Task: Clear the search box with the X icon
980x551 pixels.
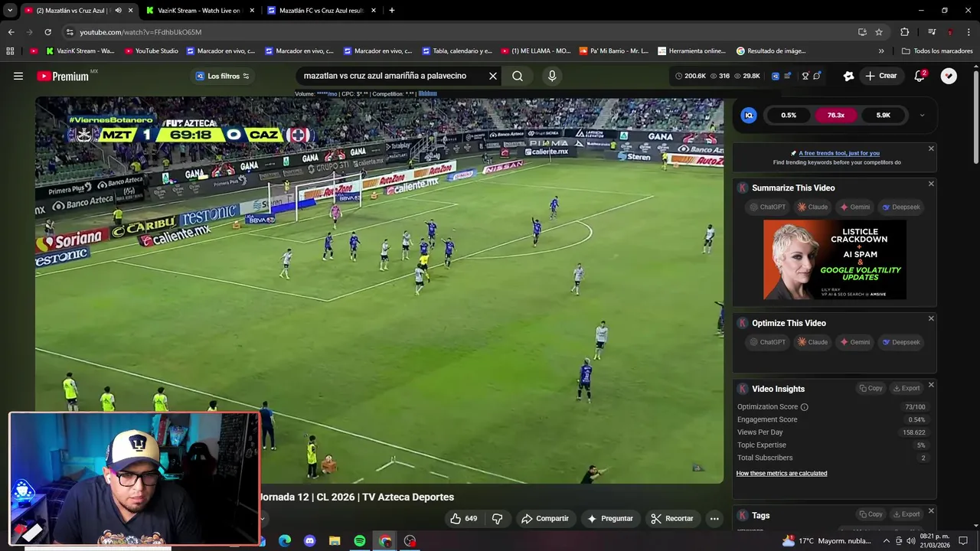Action: pyautogui.click(x=493, y=76)
